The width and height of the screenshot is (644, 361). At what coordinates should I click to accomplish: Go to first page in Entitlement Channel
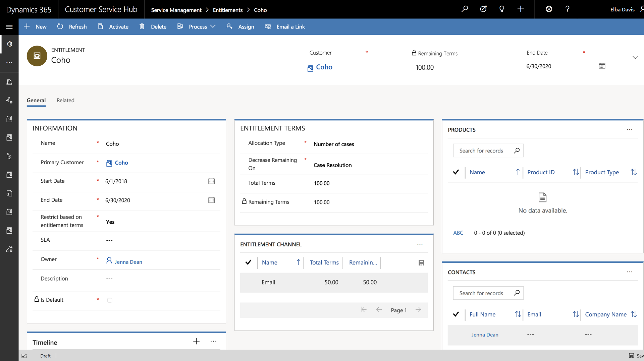tap(363, 310)
